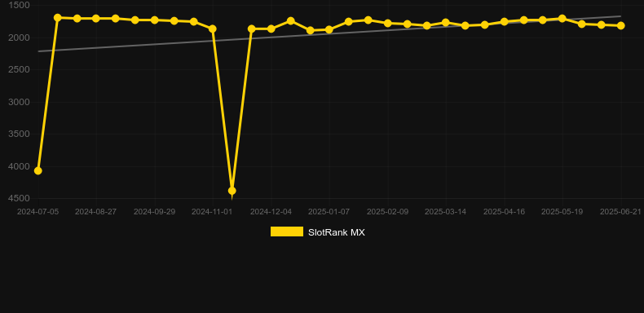
Task: Click the 3500 y-axis label
Action: click(20, 134)
